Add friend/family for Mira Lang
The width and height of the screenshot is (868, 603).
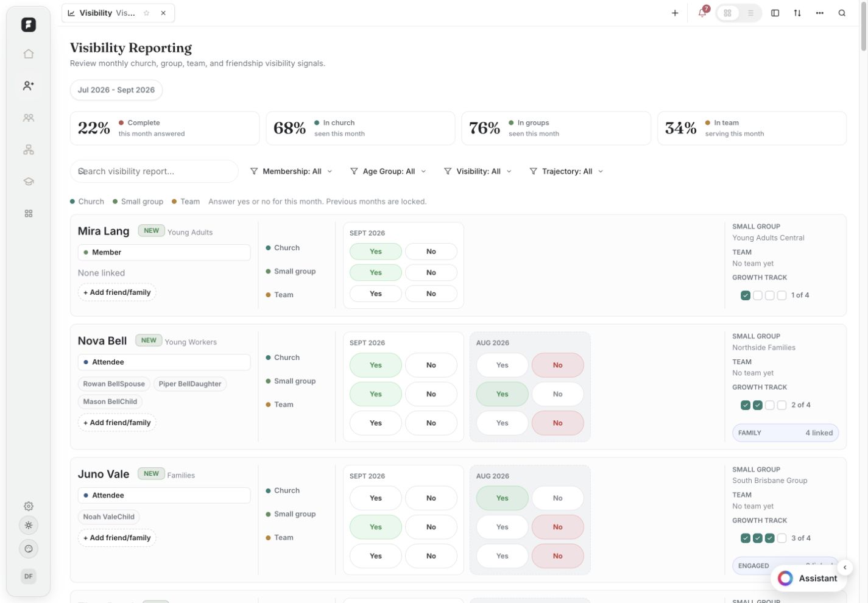(x=117, y=292)
